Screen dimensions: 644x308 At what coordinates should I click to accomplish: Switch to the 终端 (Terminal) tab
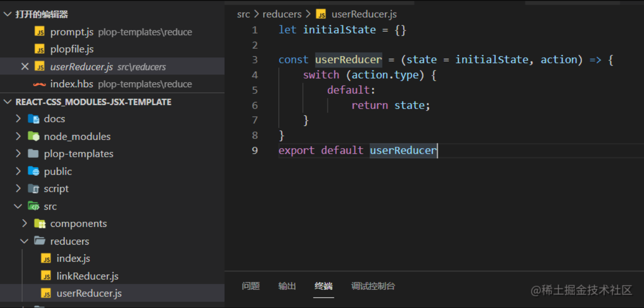click(324, 286)
